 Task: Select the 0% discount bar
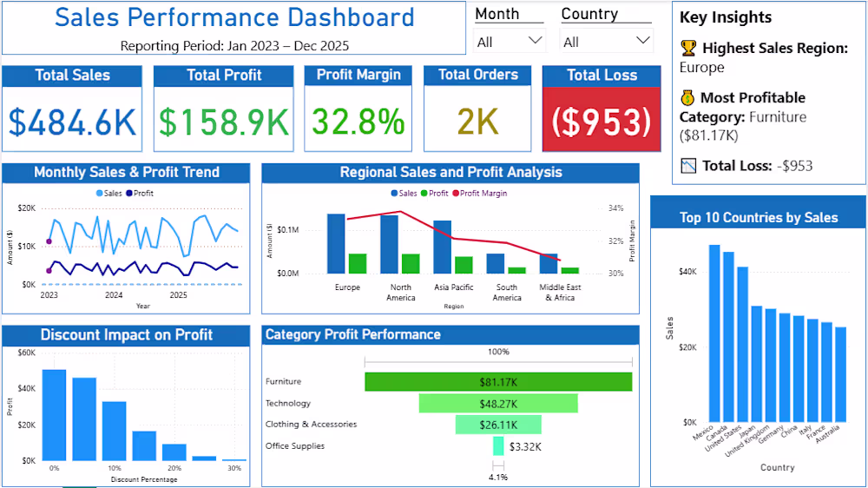pos(54,415)
